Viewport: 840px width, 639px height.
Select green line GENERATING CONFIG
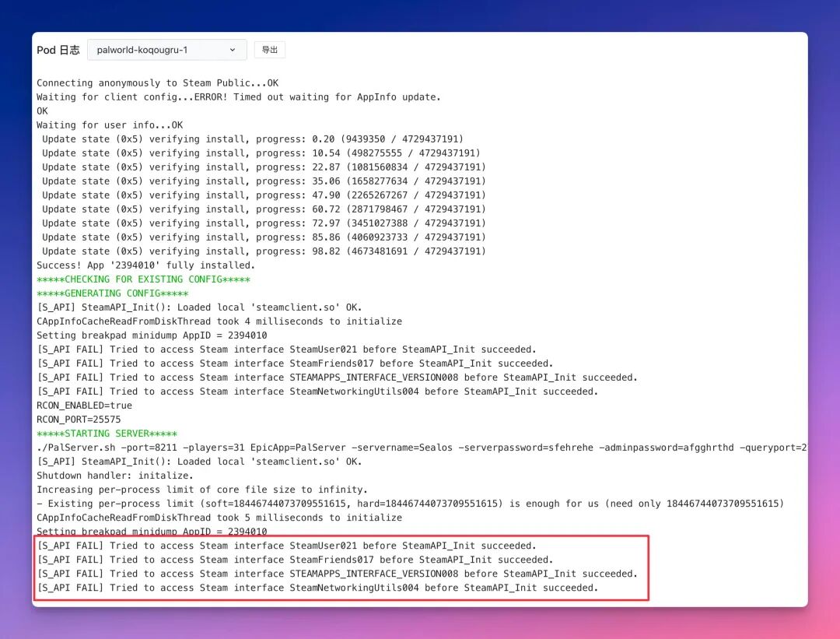[x=113, y=293]
